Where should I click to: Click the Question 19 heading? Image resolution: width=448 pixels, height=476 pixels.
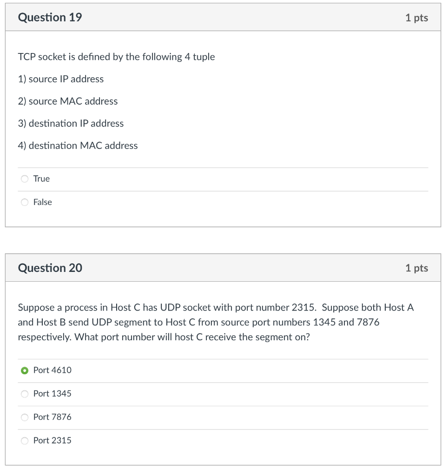click(x=50, y=17)
